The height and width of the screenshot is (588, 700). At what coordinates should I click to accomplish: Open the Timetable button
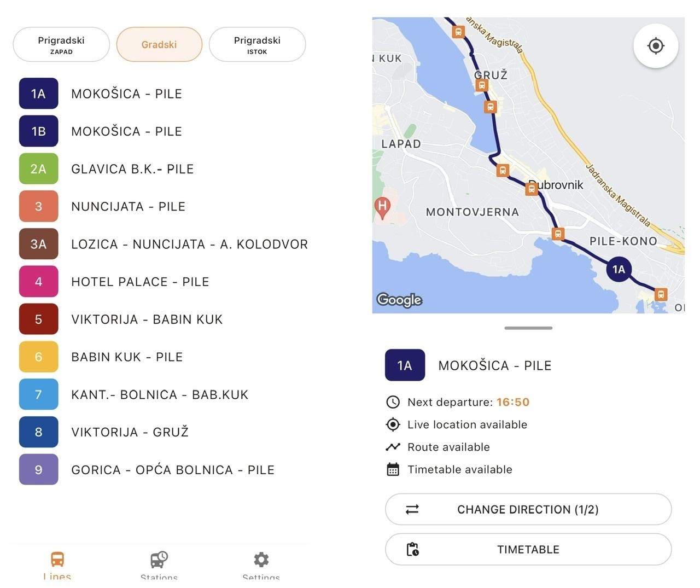(x=528, y=549)
